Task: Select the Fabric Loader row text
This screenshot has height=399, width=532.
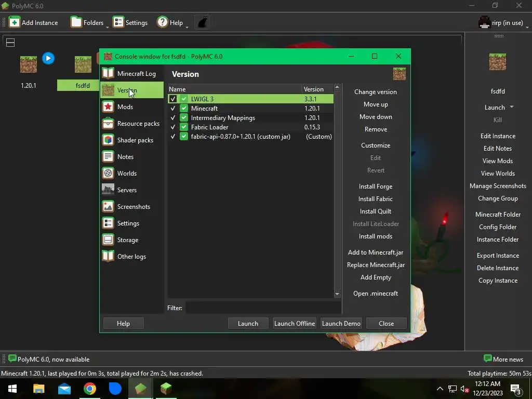Action: 209,127
